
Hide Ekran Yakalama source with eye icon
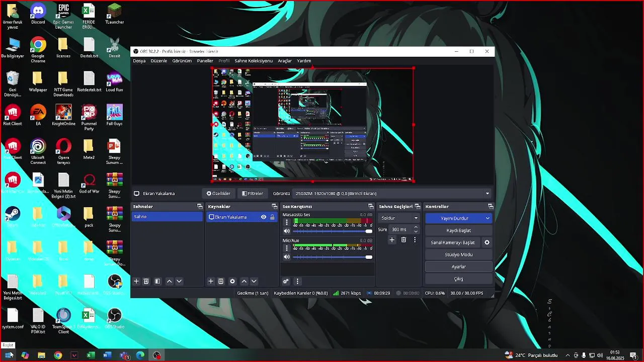pos(263,217)
